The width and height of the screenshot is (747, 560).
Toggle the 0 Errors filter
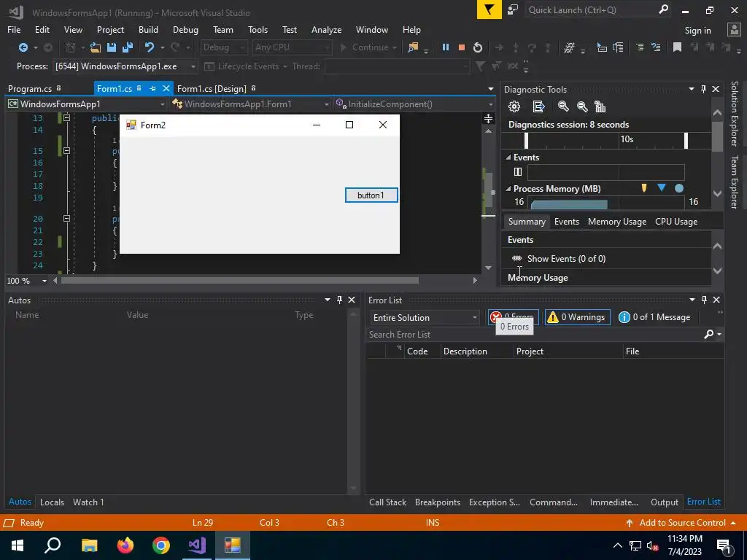click(513, 317)
